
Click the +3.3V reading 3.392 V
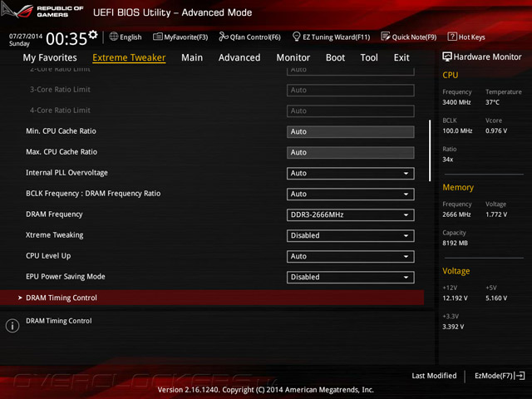click(x=453, y=327)
